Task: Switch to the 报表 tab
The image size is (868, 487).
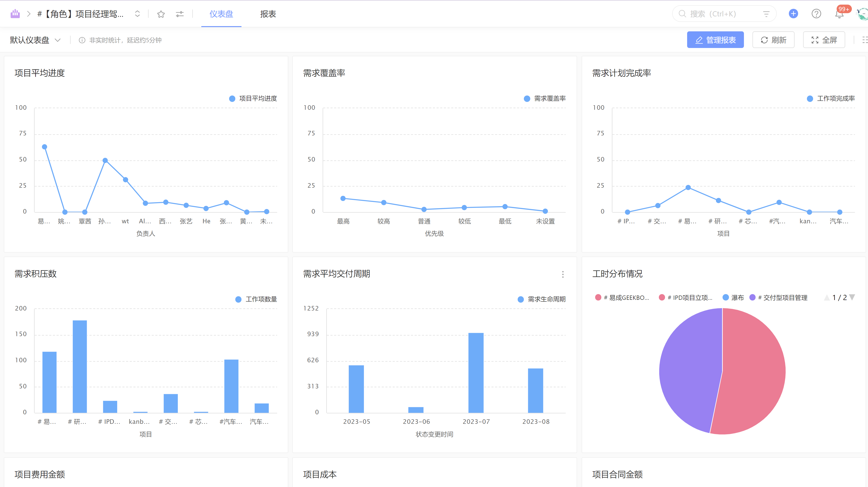Action: tap(268, 14)
